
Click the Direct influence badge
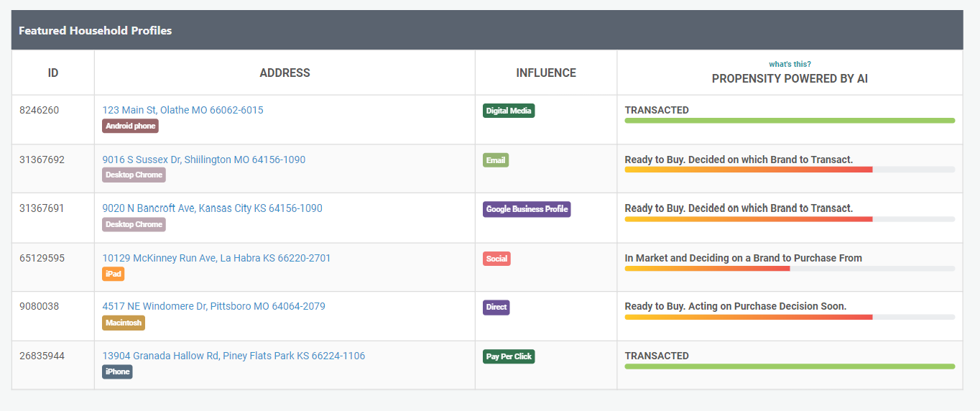(496, 307)
